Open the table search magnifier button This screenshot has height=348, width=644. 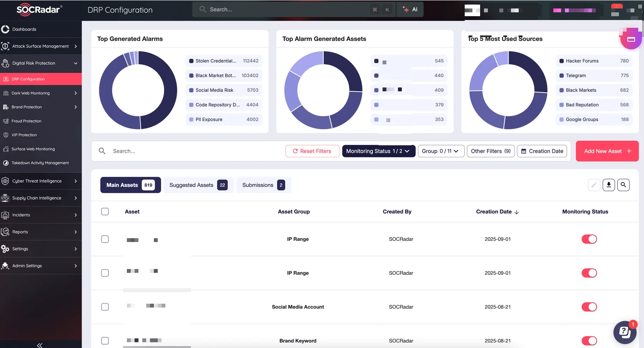[624, 185]
